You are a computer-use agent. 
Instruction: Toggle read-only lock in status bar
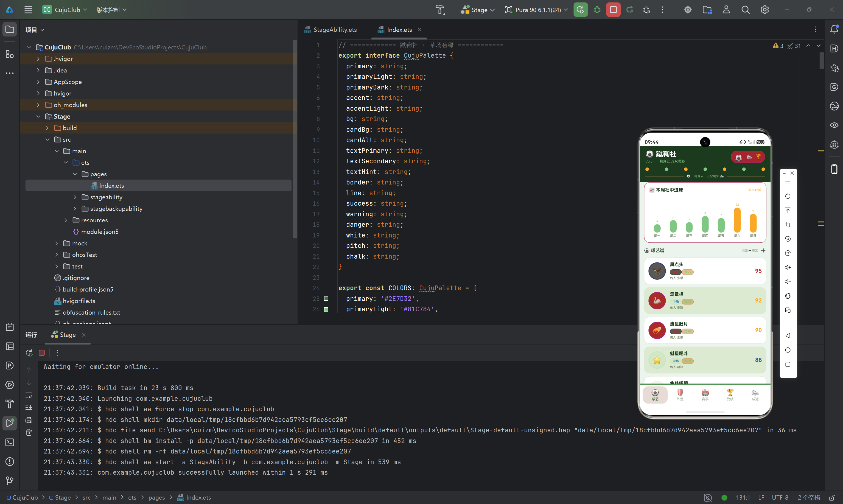click(832, 497)
